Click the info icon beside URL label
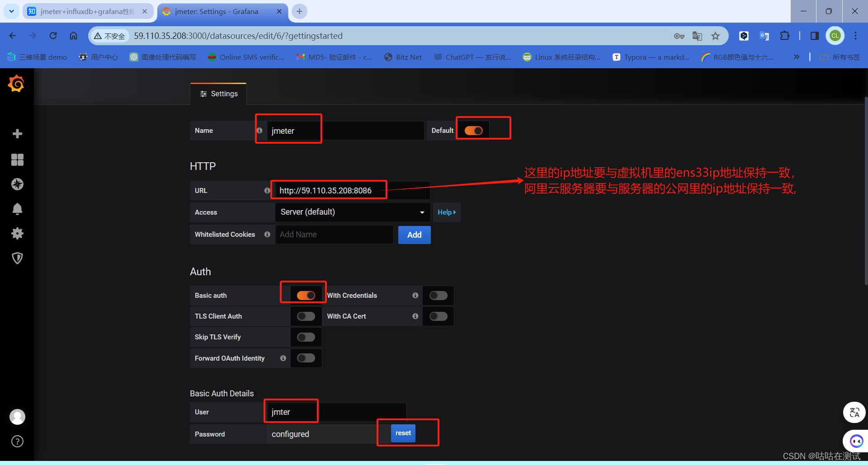This screenshot has height=465, width=868. [x=267, y=191]
